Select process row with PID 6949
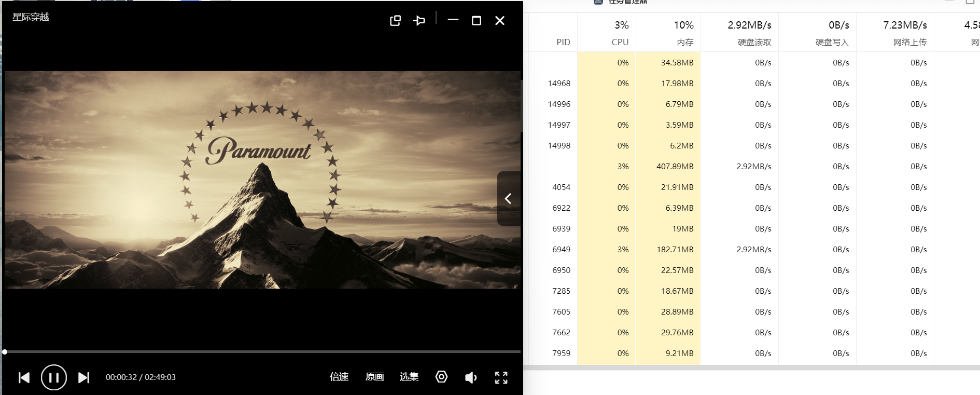The height and width of the screenshot is (395, 980). [561, 250]
